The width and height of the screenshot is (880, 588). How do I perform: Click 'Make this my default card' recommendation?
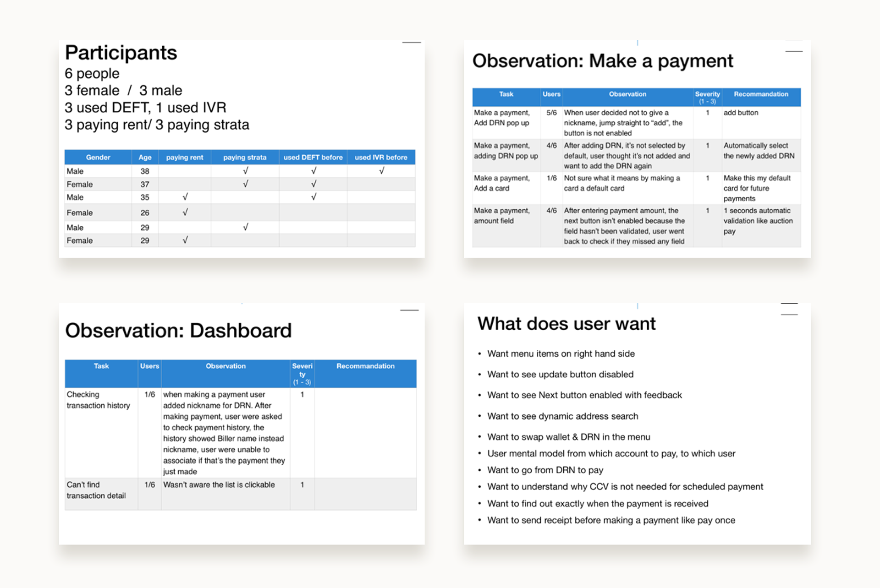tap(761, 188)
